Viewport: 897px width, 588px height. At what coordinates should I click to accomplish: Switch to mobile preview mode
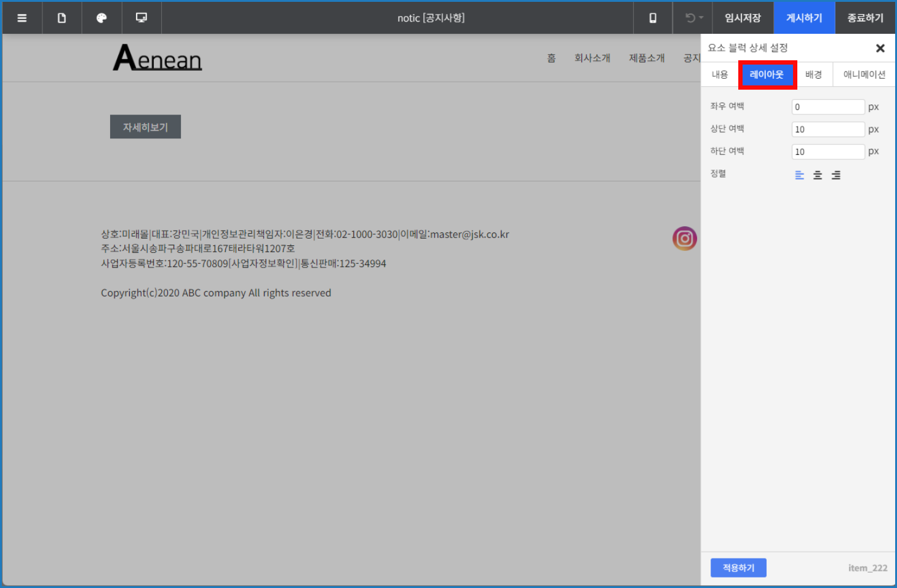(x=653, y=18)
